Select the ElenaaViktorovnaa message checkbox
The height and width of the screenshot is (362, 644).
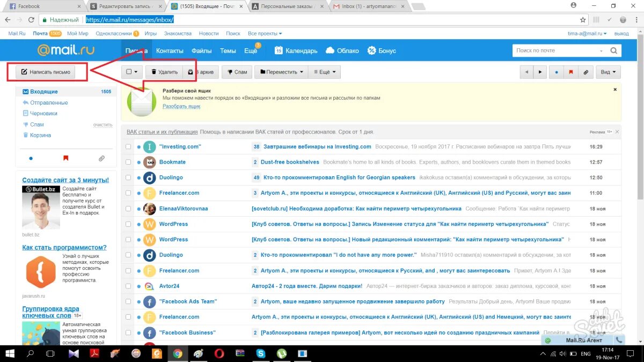click(128, 209)
